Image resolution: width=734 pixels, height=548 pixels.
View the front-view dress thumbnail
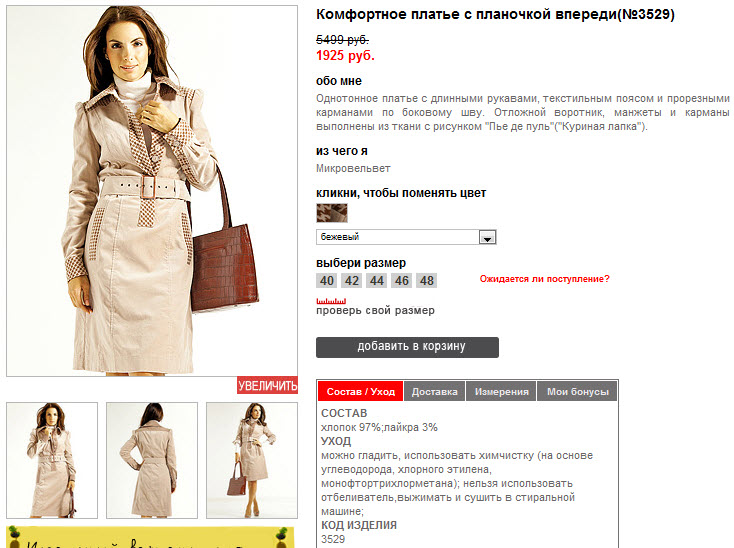click(x=52, y=460)
